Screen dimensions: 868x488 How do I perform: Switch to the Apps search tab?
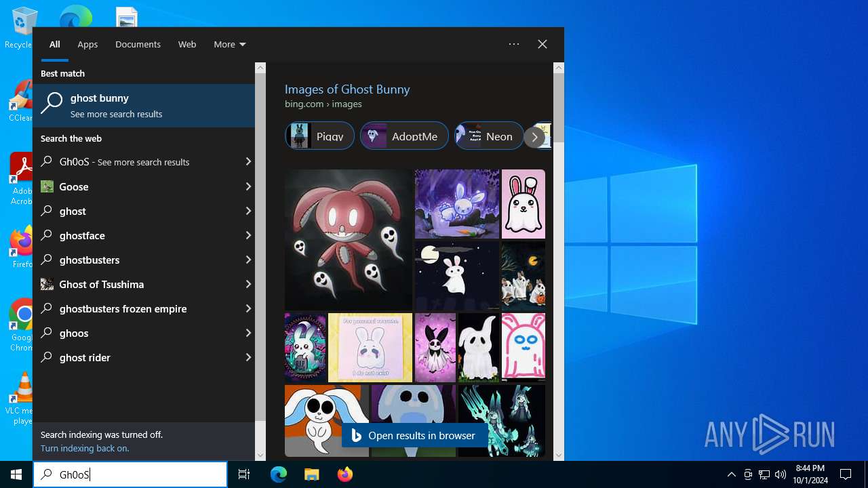(87, 44)
